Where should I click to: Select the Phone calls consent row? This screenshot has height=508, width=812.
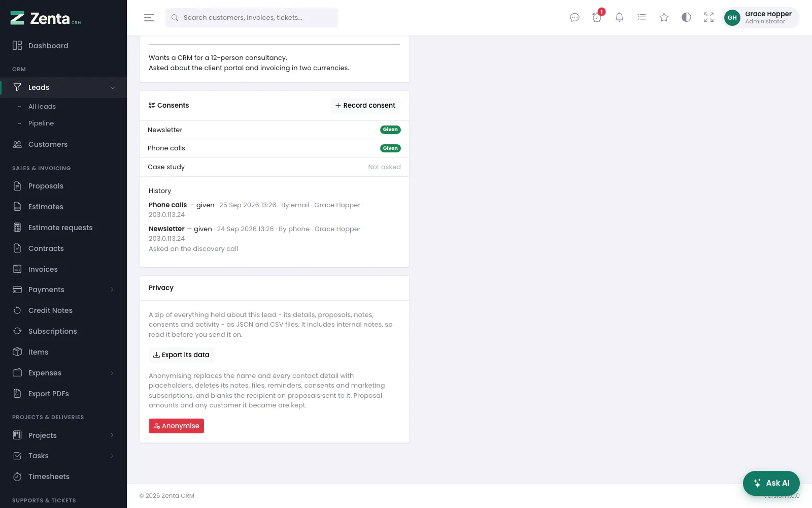pyautogui.click(x=274, y=148)
